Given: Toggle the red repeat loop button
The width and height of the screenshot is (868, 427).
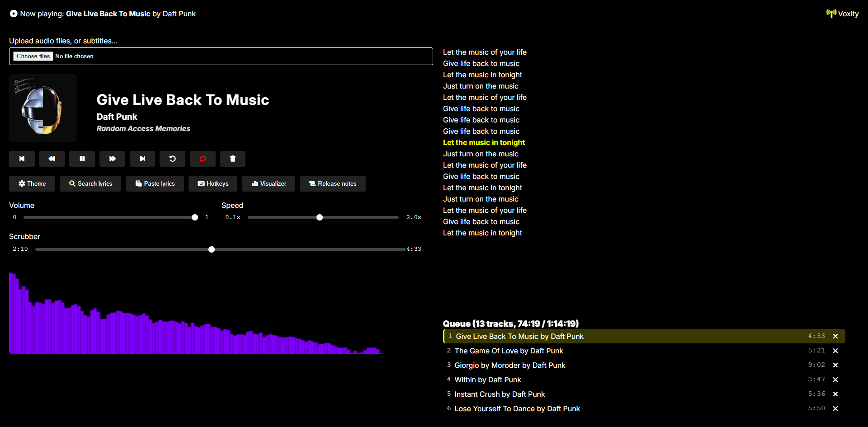Looking at the screenshot, I should click(203, 159).
